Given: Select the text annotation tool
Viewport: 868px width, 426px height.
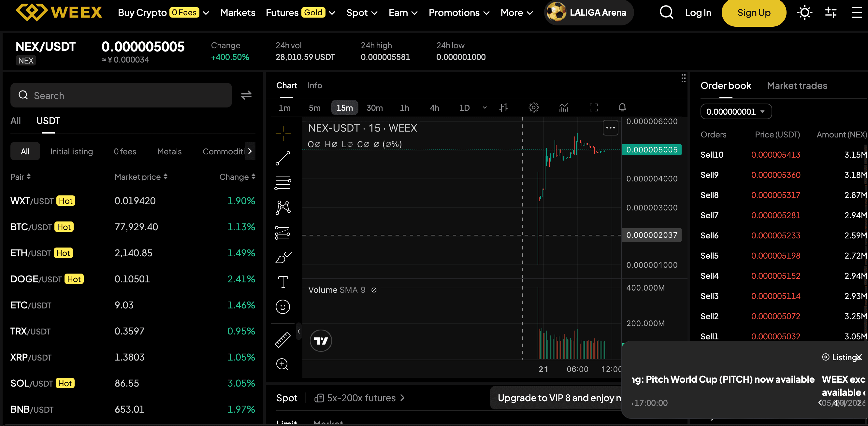Looking at the screenshot, I should pyautogui.click(x=283, y=282).
